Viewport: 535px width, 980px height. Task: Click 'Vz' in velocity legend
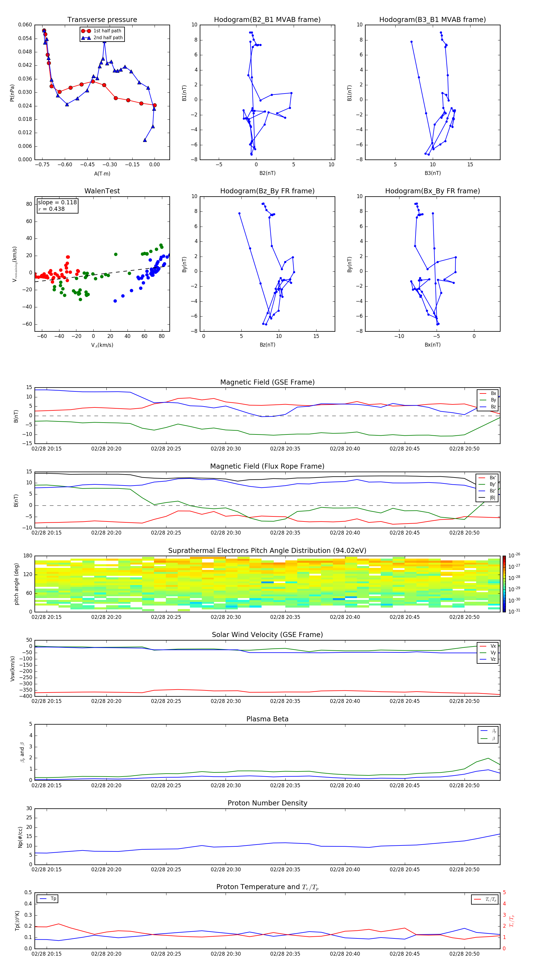488,659
